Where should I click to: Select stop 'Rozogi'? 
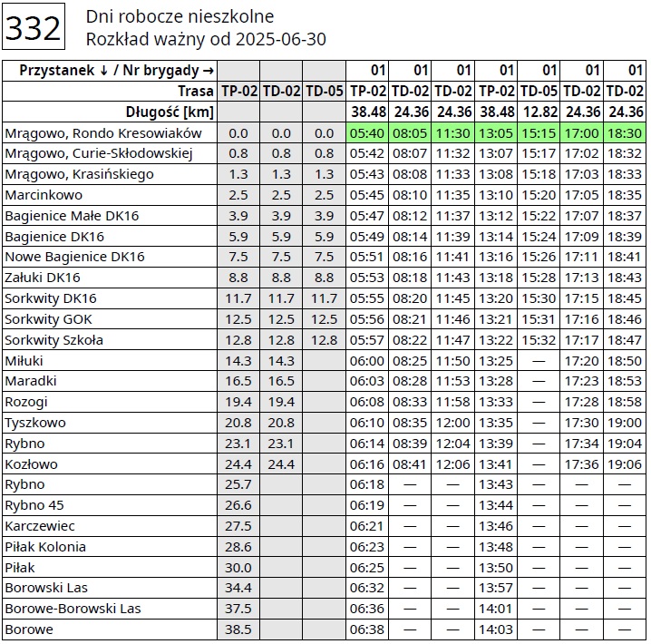[26, 402]
